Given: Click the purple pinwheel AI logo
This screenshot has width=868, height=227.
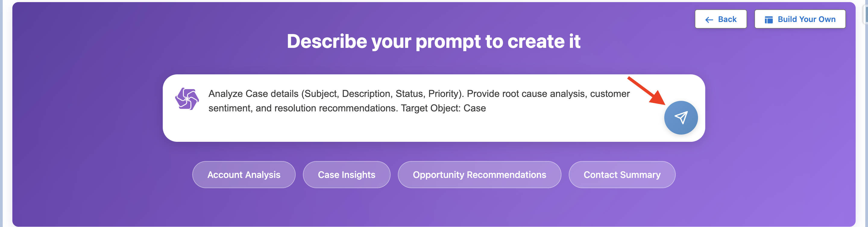Looking at the screenshot, I should point(187,99).
